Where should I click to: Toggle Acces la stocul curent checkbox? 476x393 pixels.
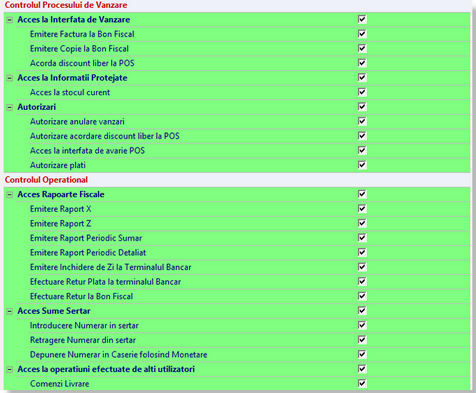click(x=362, y=92)
